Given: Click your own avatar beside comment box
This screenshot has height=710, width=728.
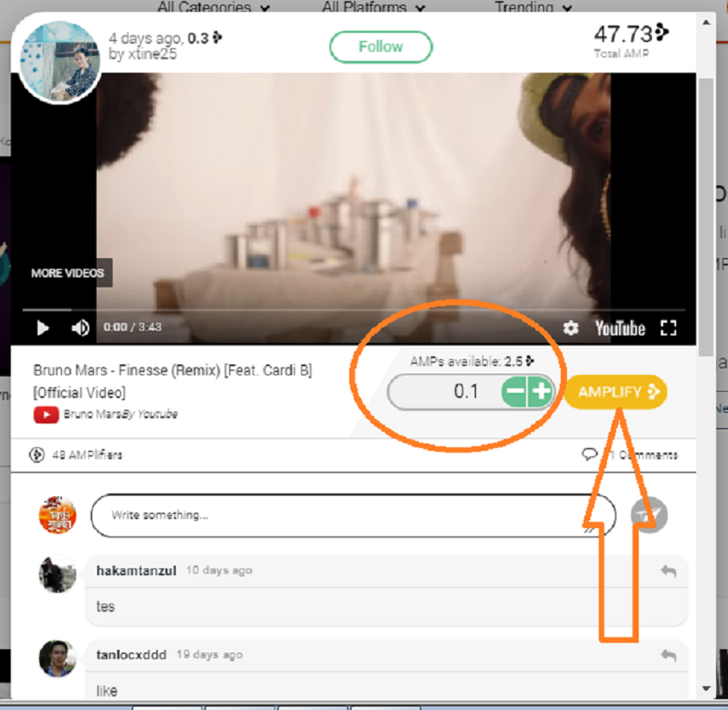Looking at the screenshot, I should point(57,514).
